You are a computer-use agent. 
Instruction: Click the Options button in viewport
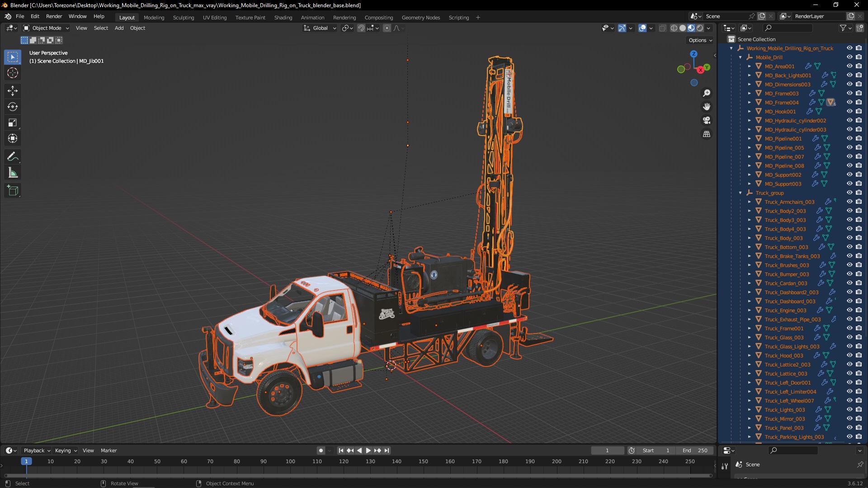click(x=700, y=40)
